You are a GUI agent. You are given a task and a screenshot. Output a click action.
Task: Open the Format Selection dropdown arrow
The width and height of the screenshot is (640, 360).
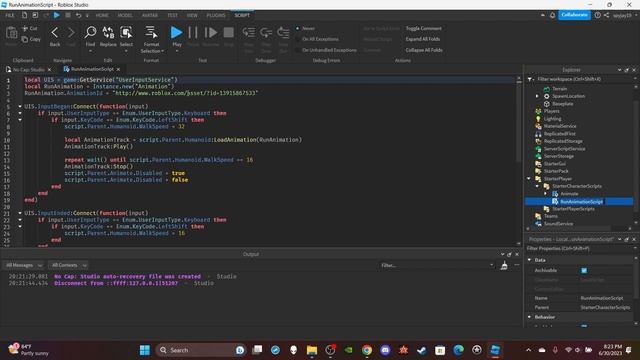pyautogui.click(x=162, y=51)
